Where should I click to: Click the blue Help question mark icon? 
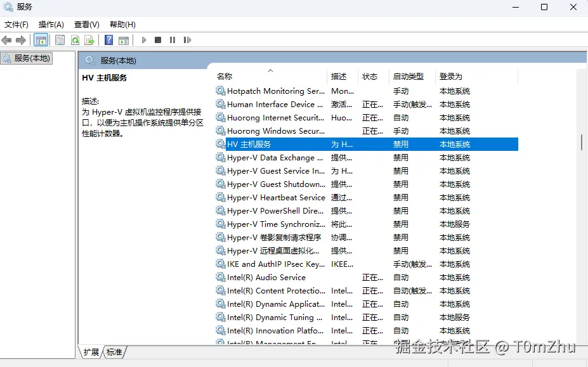tap(108, 40)
